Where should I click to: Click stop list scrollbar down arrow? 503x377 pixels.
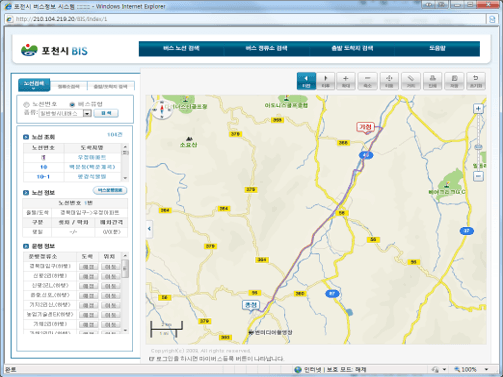point(125,330)
